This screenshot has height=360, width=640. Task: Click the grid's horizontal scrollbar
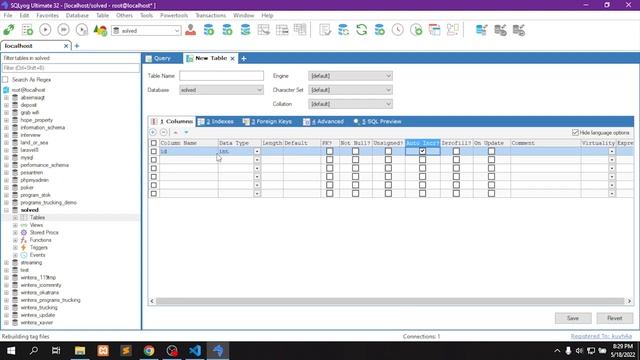390,301
